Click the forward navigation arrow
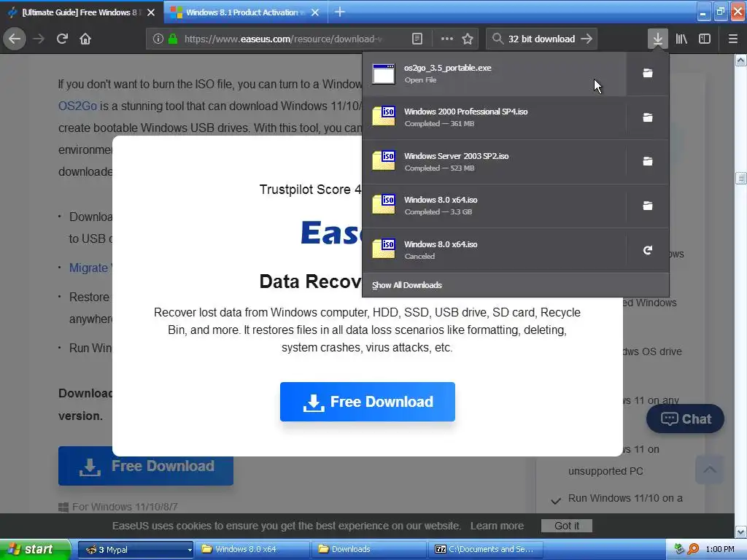Screen dimensions: 747x560 point(39,39)
